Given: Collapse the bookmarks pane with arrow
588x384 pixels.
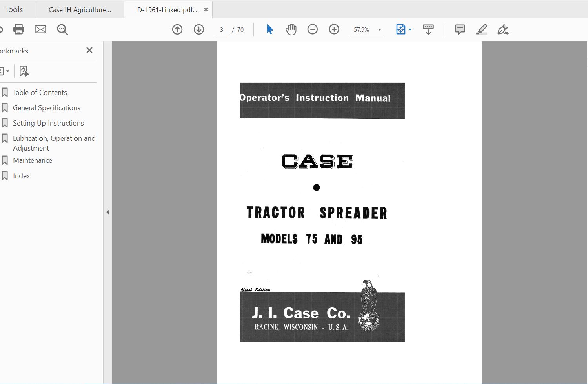Looking at the screenshot, I should tap(108, 212).
